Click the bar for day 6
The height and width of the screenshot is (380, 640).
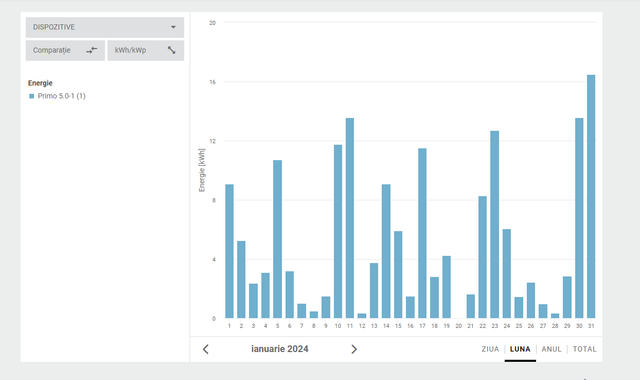coord(289,295)
